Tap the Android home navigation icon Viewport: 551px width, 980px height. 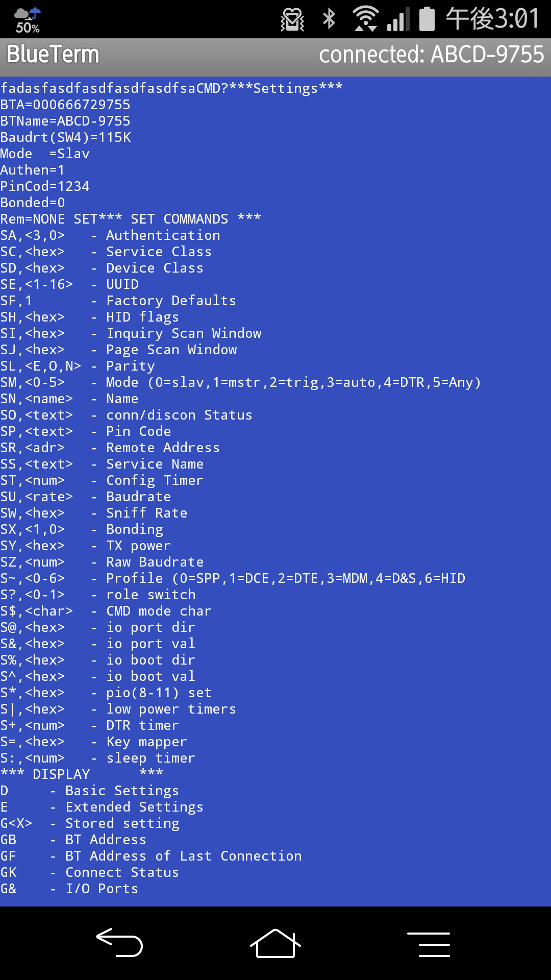click(275, 943)
